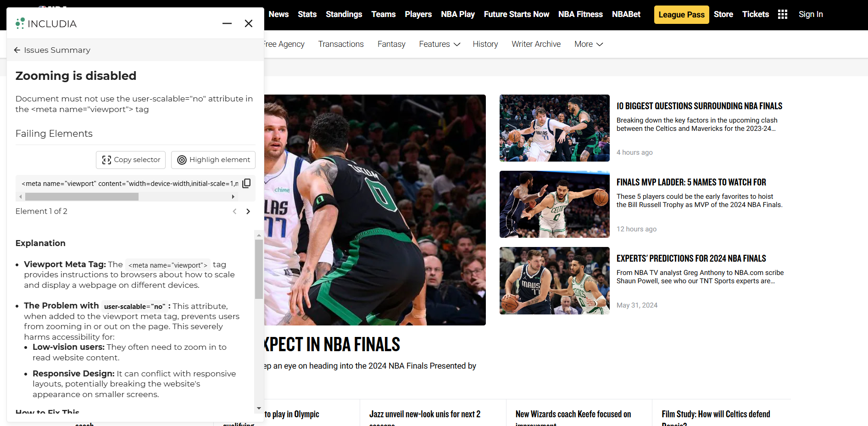
Task: Open Finals MVP Ladder headline
Action: click(x=691, y=182)
